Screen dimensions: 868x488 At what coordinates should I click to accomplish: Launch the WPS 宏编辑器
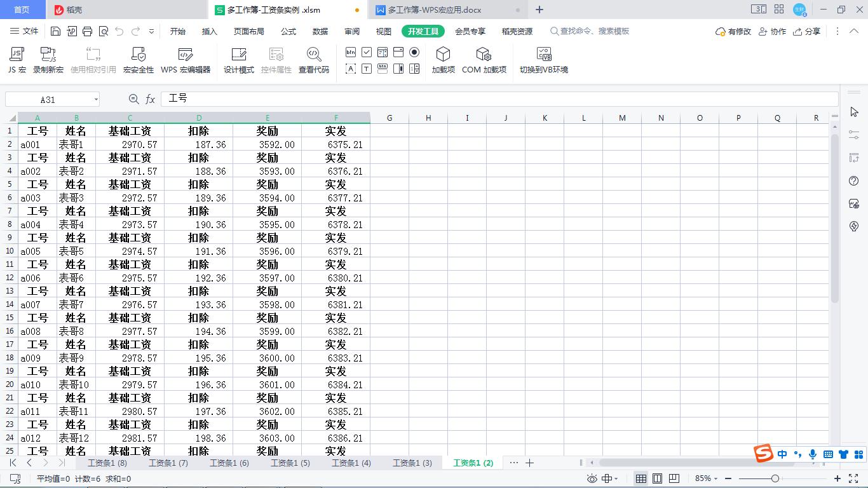coord(184,59)
